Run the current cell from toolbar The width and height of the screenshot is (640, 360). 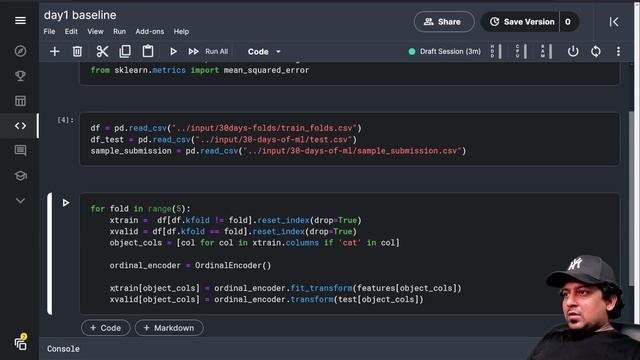click(173, 51)
